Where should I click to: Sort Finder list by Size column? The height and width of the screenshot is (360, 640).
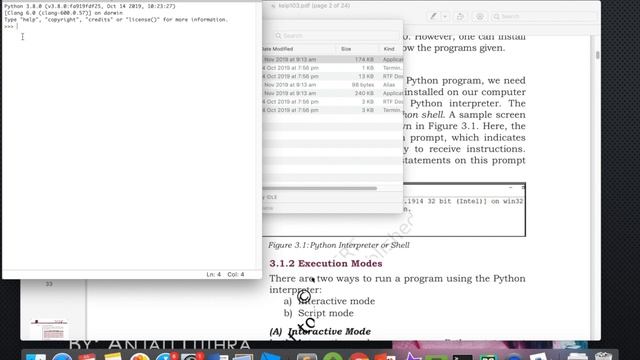coord(358,49)
